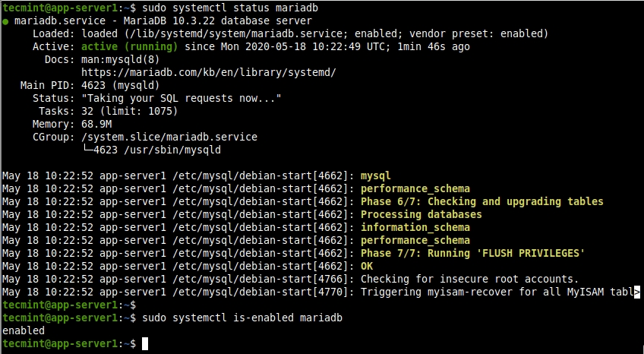Click the terminal cursor block at last prompt
Viewport: 644px width, 354px height.
click(x=145, y=344)
